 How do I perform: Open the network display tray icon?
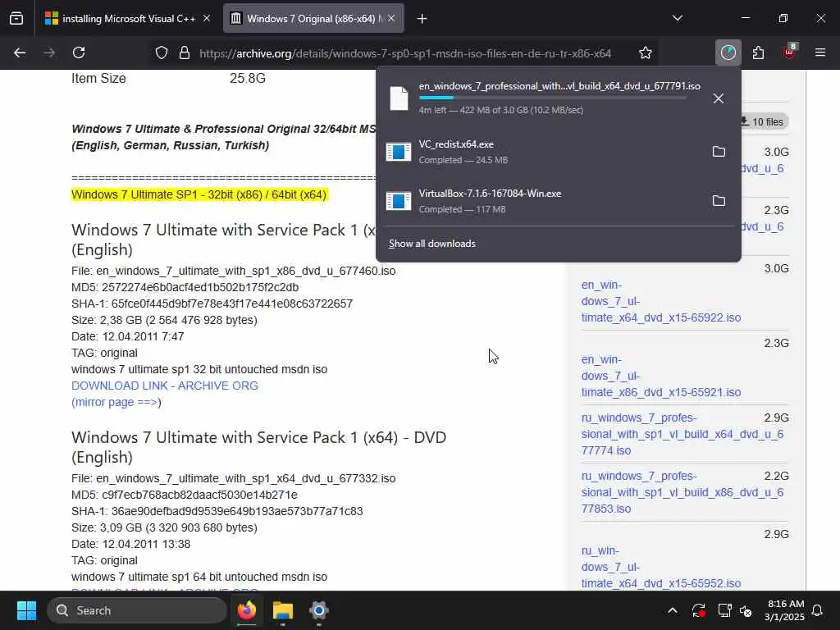coord(725,610)
